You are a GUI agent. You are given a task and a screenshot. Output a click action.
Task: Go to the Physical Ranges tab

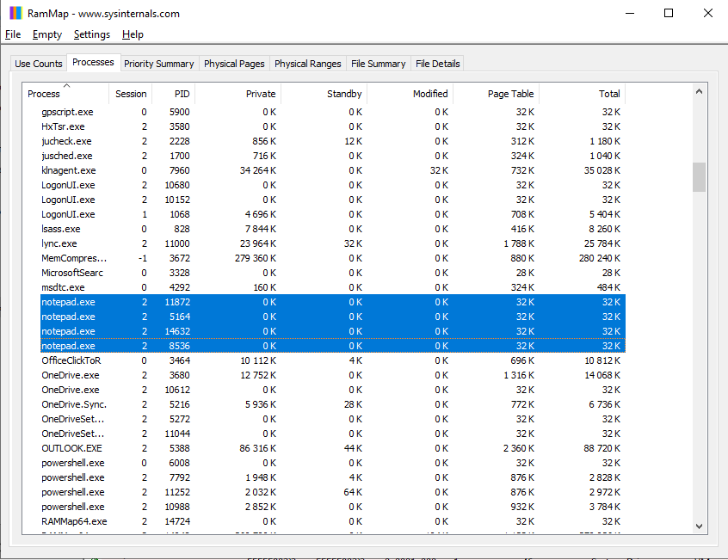[x=308, y=64]
